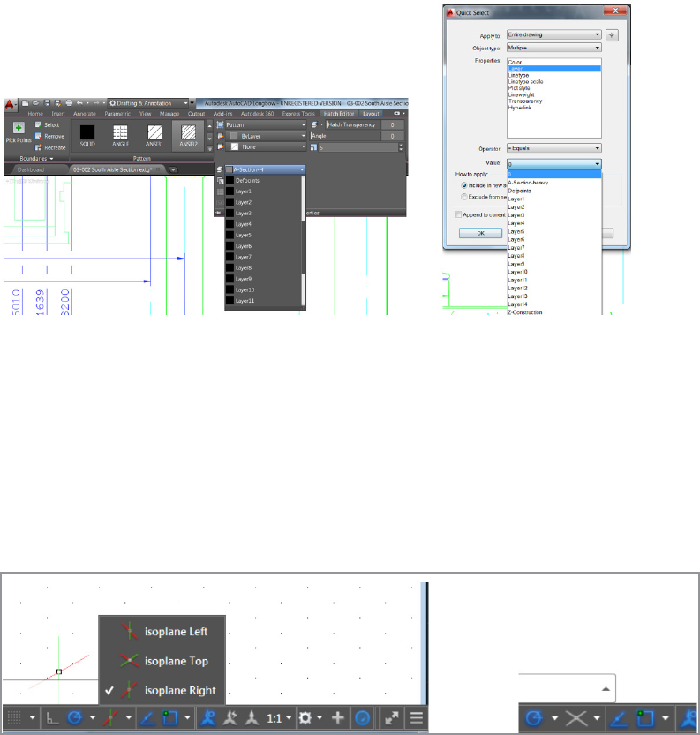The width and height of the screenshot is (700, 735).
Task: Open the Object type dropdown in Quick Select
Action: coord(553,48)
